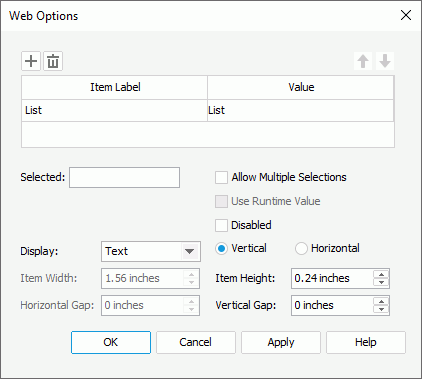The height and width of the screenshot is (379, 422).
Task: Move item up with the up arrow
Action: click(363, 61)
